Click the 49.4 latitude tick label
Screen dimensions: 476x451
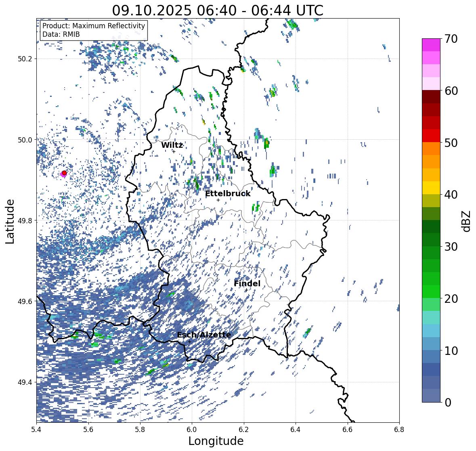coord(25,382)
